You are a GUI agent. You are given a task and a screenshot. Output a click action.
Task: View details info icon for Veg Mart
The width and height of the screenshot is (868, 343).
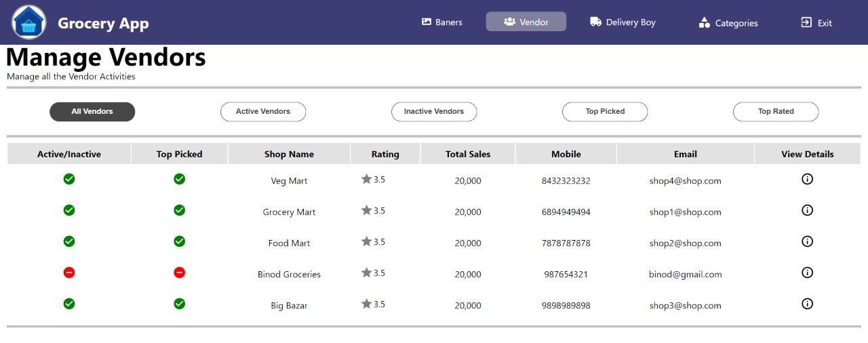click(x=807, y=179)
